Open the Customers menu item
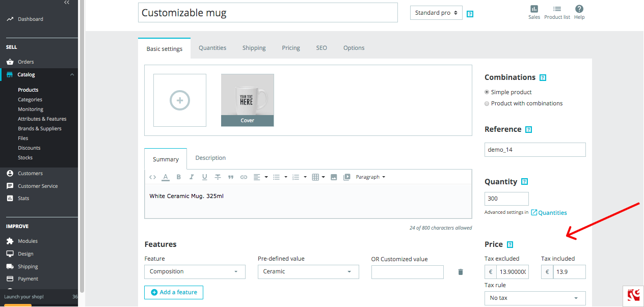Screen dimensions: 644x307 click(30, 174)
